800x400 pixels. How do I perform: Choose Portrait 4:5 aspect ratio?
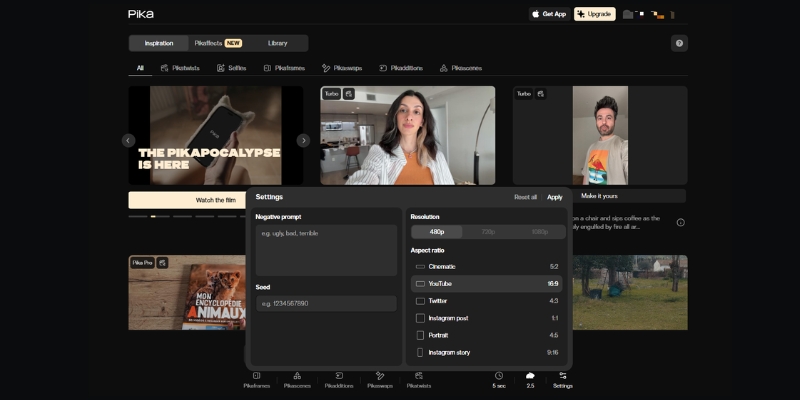[x=488, y=335]
